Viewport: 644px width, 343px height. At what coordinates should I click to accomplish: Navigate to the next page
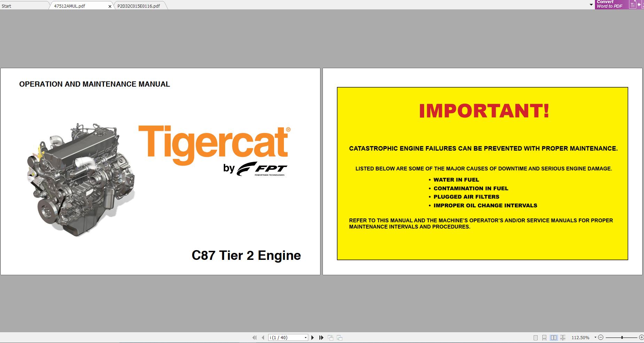(313, 337)
